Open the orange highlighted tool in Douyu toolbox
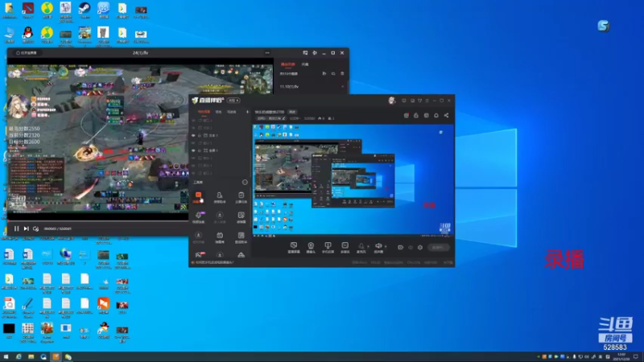The height and width of the screenshot is (362, 644). tap(198, 197)
